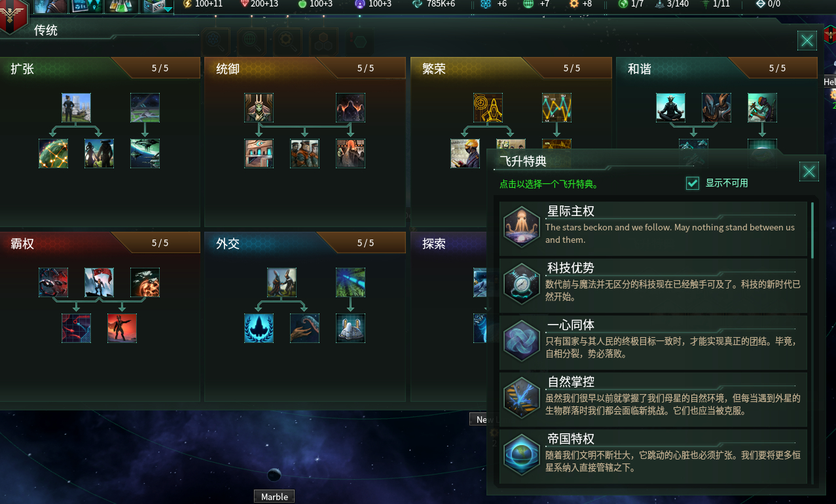
Task: Close the 飞升特典 panel
Action: pos(809,171)
